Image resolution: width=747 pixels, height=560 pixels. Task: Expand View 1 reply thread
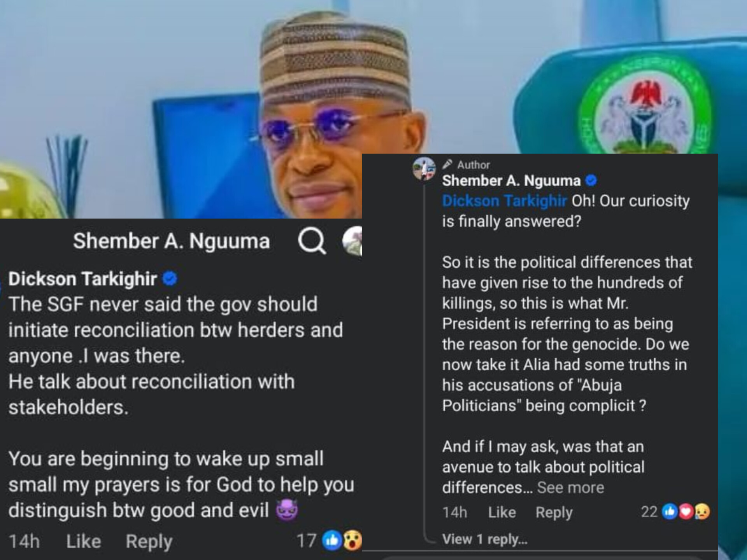(x=485, y=539)
